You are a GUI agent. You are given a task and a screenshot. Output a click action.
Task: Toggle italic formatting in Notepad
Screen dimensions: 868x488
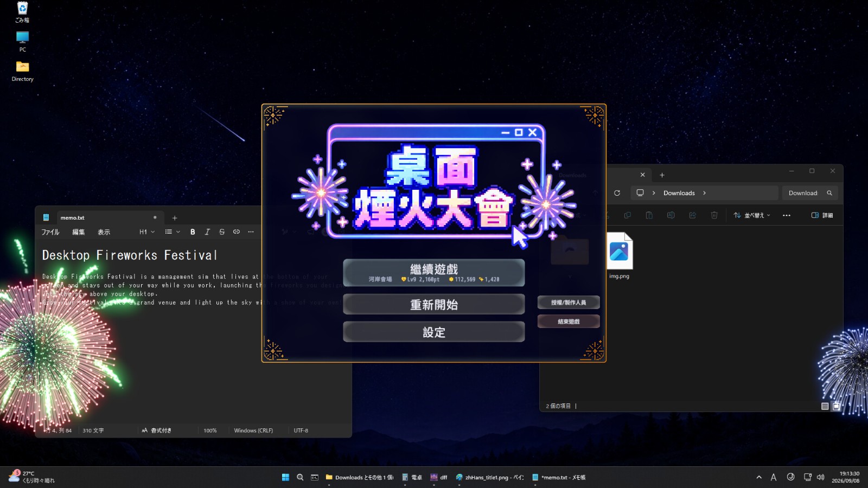(x=207, y=232)
